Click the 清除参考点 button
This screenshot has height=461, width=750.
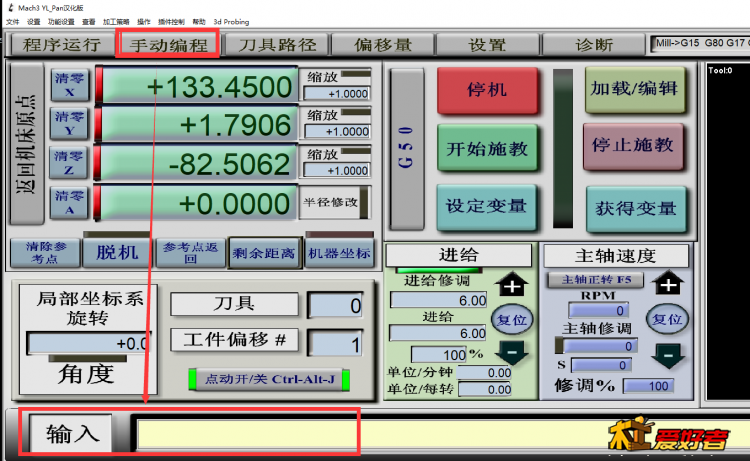click(x=45, y=252)
